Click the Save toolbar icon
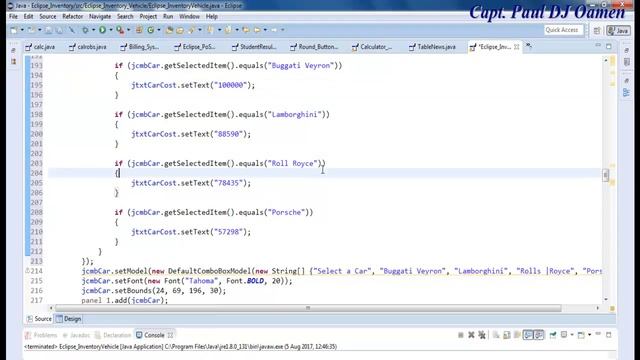 [49, 30]
